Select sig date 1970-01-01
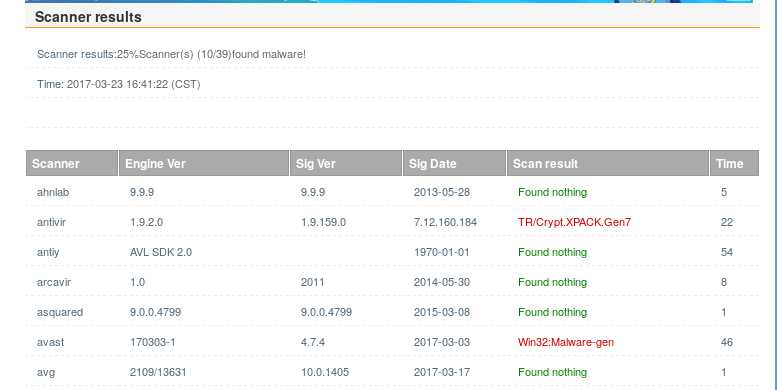The image size is (777, 390). [x=442, y=252]
